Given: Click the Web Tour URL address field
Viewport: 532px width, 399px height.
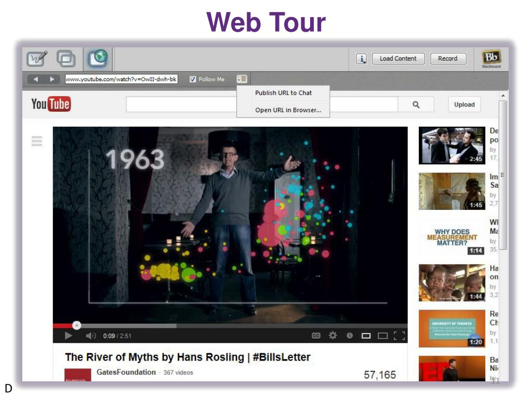Looking at the screenshot, I should point(122,79).
